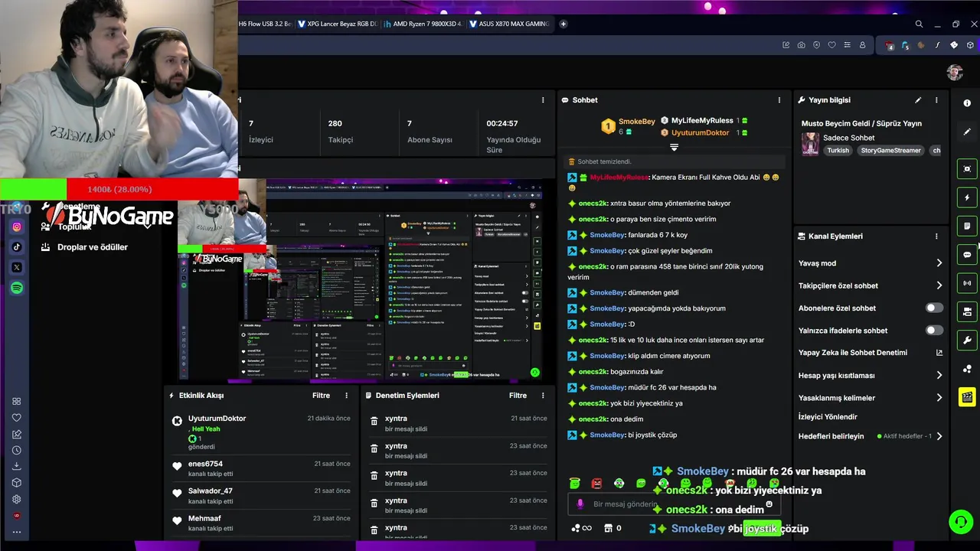This screenshot has width=980, height=551.
Task: Edit stream info with the pencil in Yayın bilgisi
Action: [917, 100]
